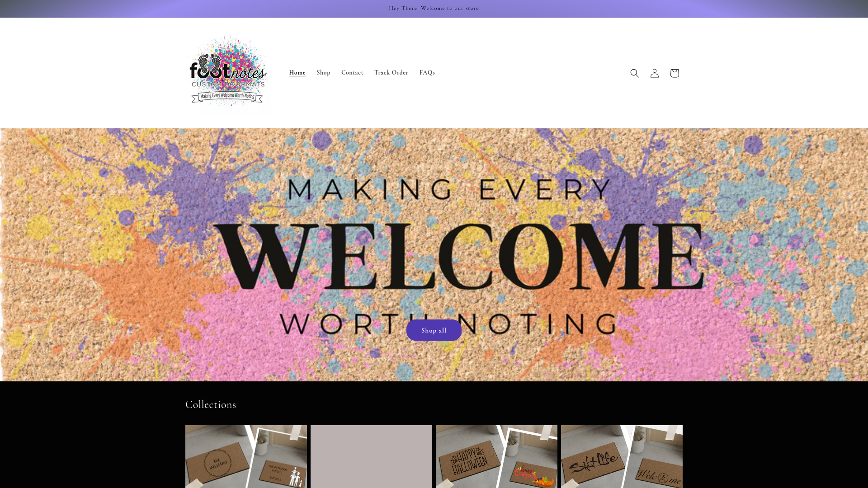Open the family name doormats collection thumbnail
Screen dimensions: 868x488
point(246,456)
